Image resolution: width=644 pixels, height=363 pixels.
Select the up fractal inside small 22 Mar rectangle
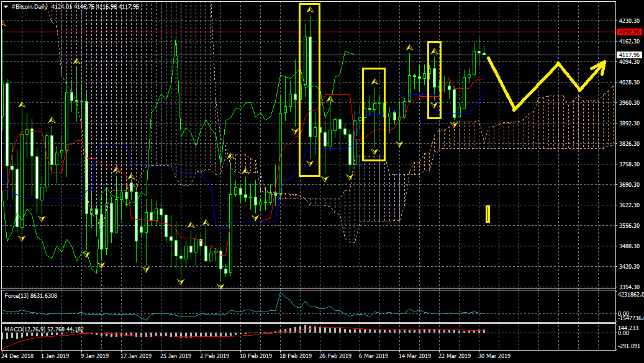(x=435, y=50)
